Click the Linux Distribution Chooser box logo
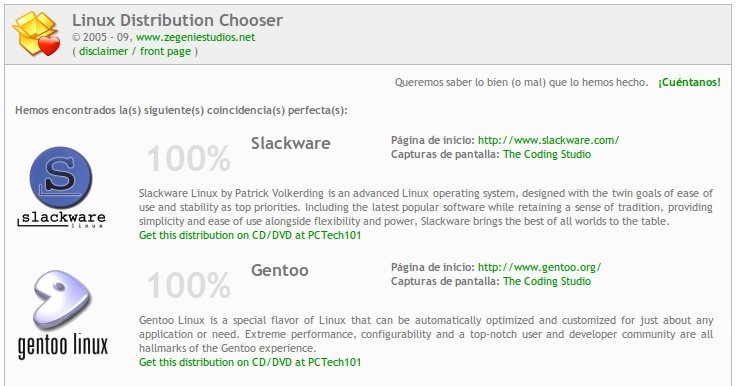The image size is (736, 386). [x=37, y=34]
